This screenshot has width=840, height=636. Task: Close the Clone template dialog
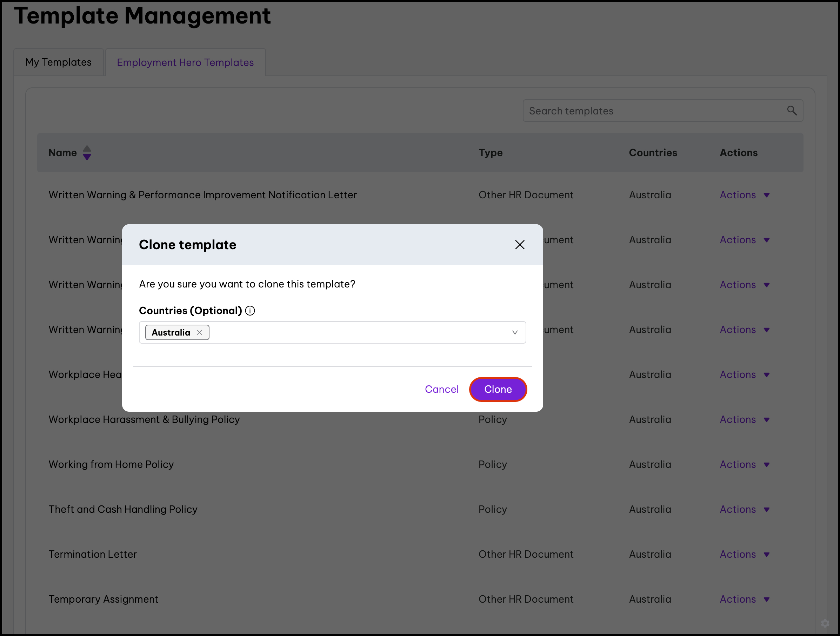pyautogui.click(x=520, y=245)
